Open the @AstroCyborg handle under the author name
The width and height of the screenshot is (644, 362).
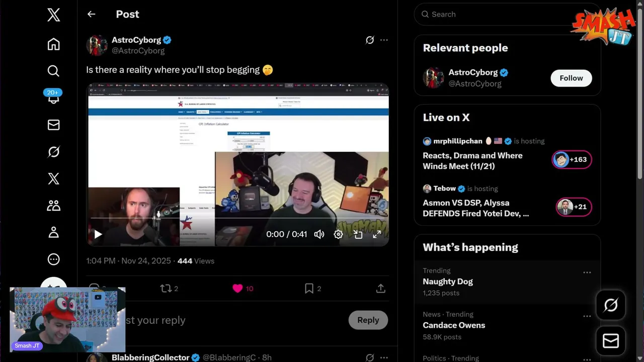pos(138,51)
